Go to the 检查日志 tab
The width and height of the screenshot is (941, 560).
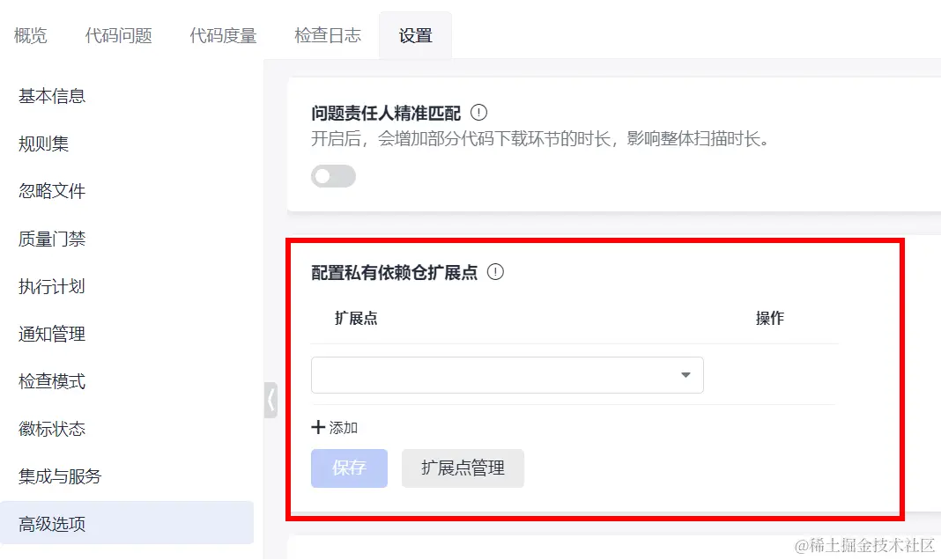(x=328, y=35)
